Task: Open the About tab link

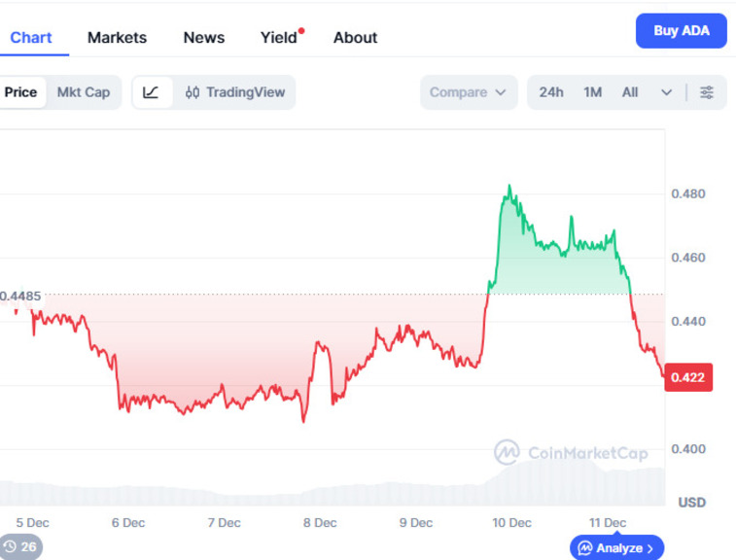Action: (355, 38)
